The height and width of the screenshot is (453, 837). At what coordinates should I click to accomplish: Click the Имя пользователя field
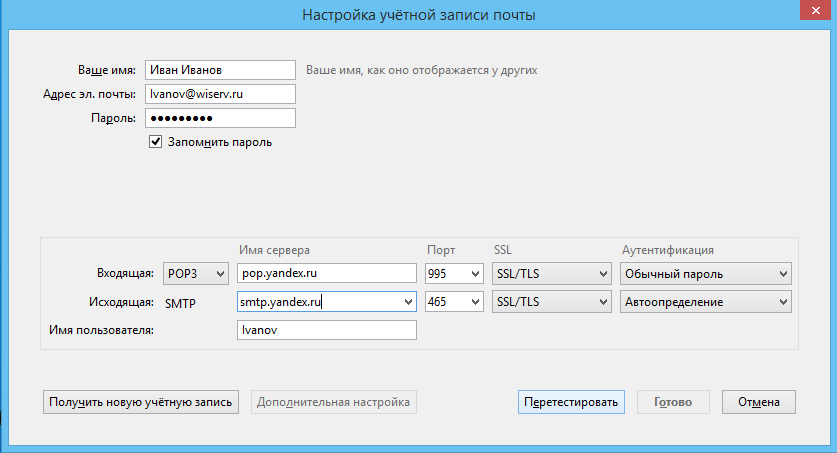[326, 330]
